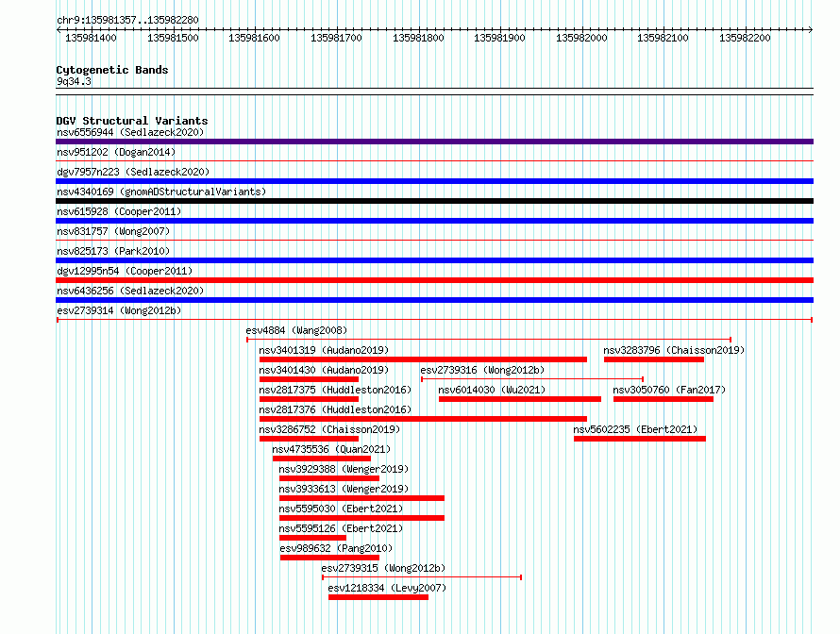Open nsv5595126 (Ebert2021) label

pyautogui.click(x=341, y=528)
